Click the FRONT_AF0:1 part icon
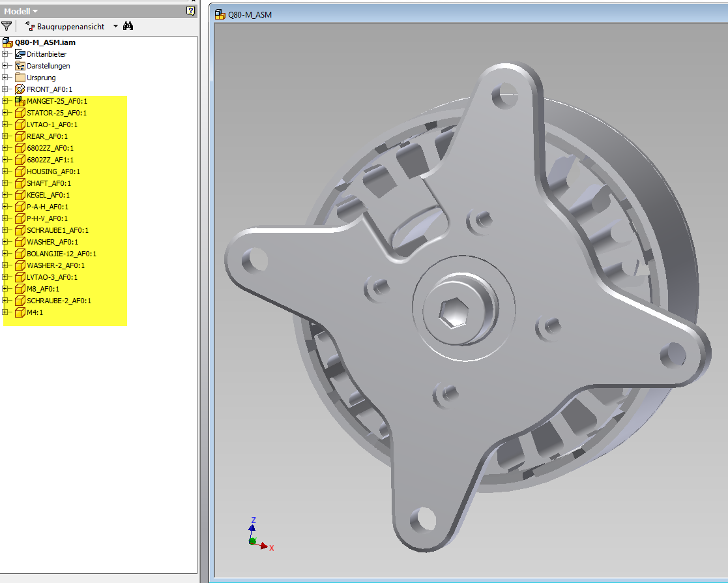Image resolution: width=728 pixels, height=583 pixels. (20, 89)
